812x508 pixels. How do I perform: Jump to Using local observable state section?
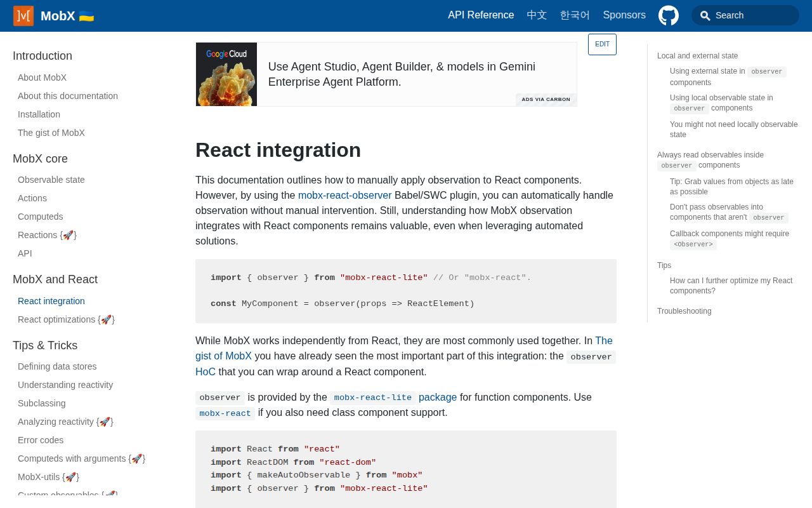click(x=721, y=103)
